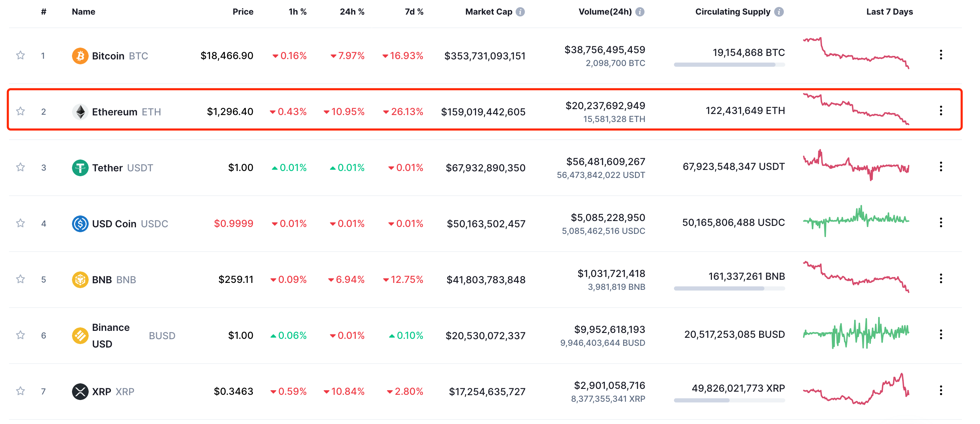Image resolution: width=980 pixels, height=424 pixels.
Task: Open Binance USD green 7-day sparkline
Action: tap(856, 333)
